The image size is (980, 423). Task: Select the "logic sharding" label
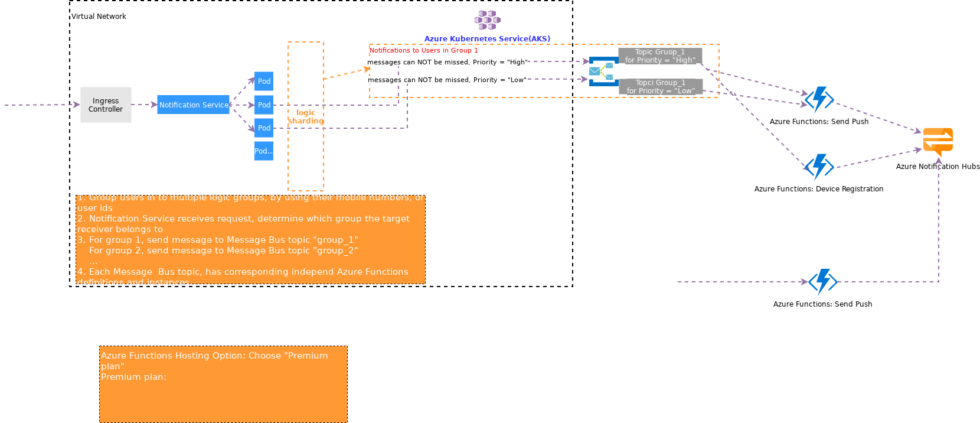pos(306,116)
